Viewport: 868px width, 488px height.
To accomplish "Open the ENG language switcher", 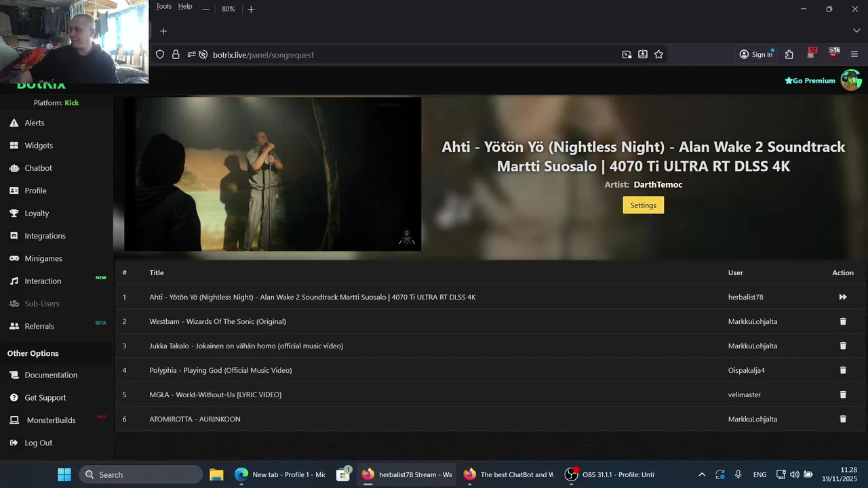I will 760,474.
